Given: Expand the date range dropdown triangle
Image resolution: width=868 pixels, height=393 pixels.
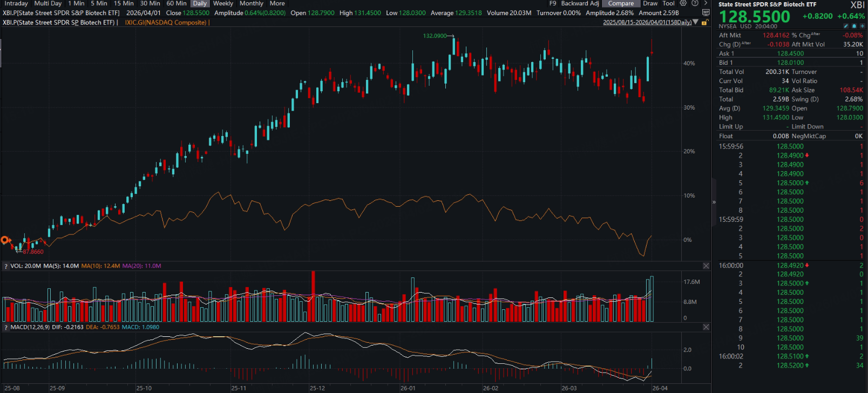Looking at the screenshot, I should [696, 23].
